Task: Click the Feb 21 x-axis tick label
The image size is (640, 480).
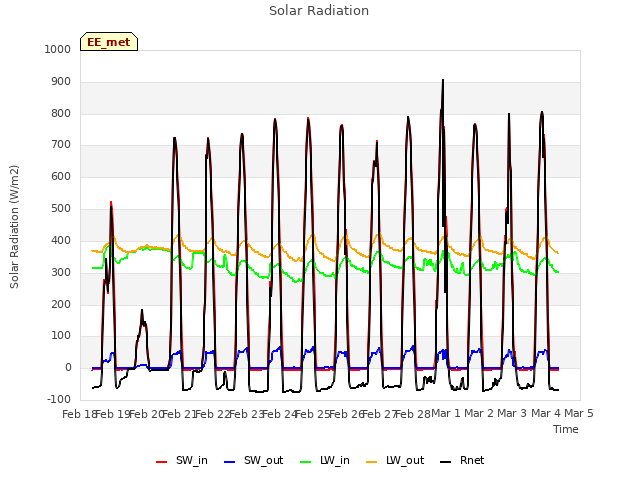Action: click(x=179, y=414)
